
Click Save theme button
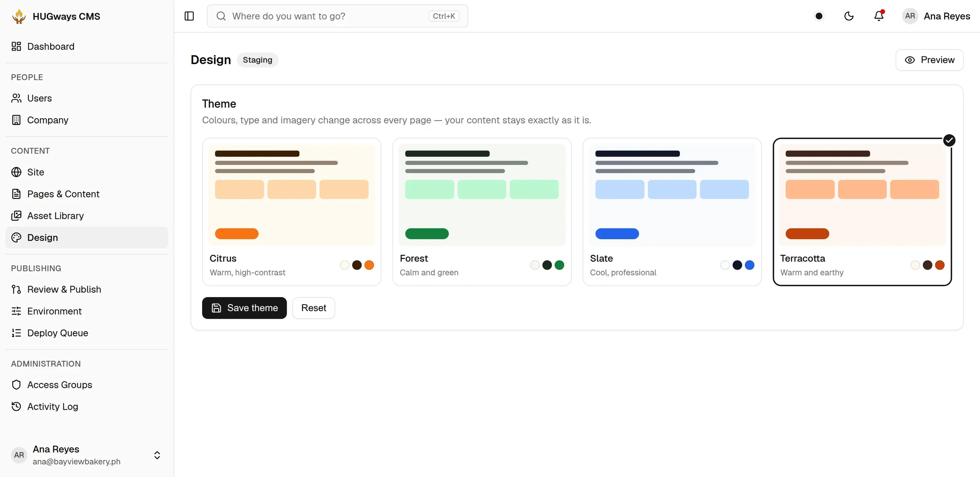[244, 308]
